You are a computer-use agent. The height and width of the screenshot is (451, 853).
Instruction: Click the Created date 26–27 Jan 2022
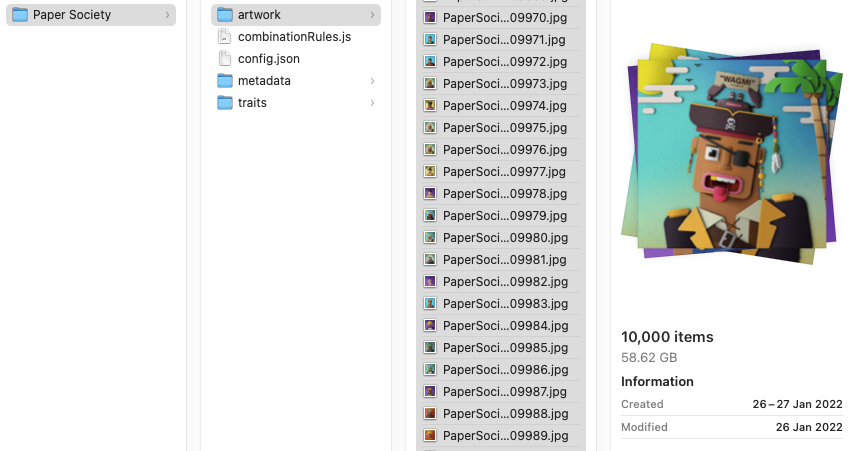point(797,404)
